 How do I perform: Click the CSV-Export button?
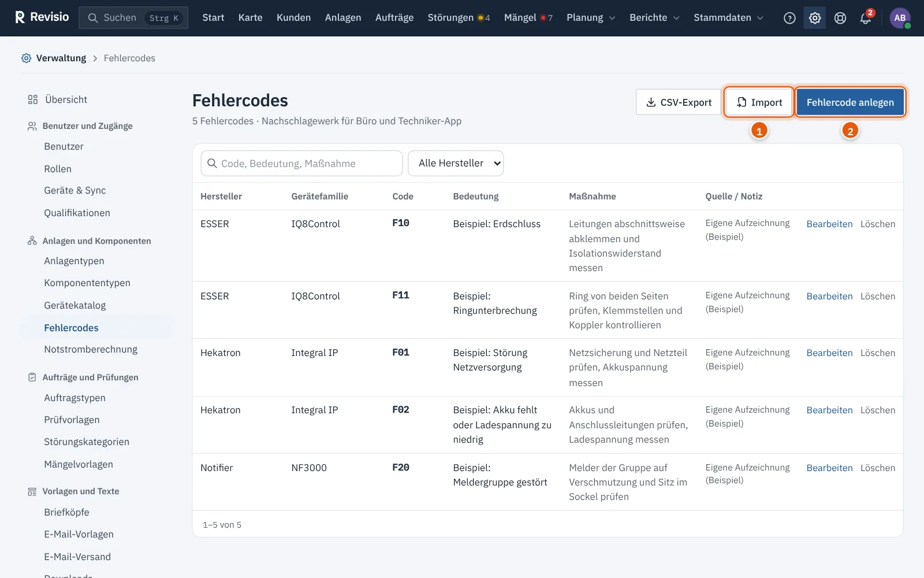point(679,102)
